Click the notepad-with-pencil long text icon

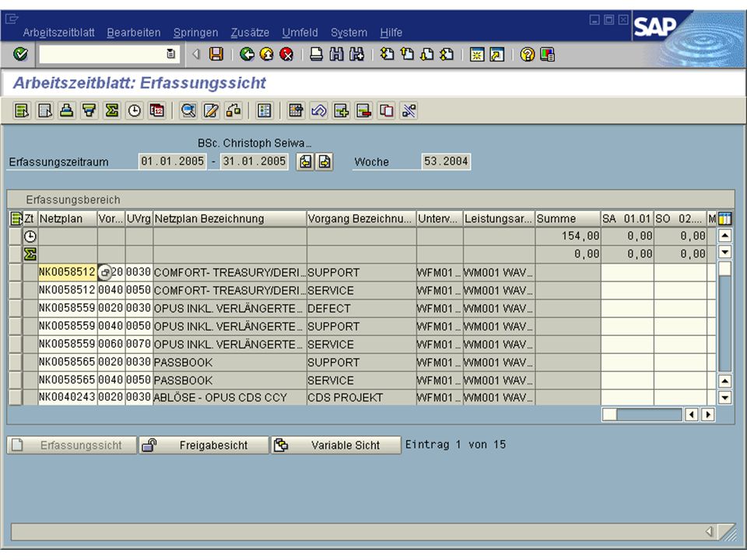tap(211, 111)
